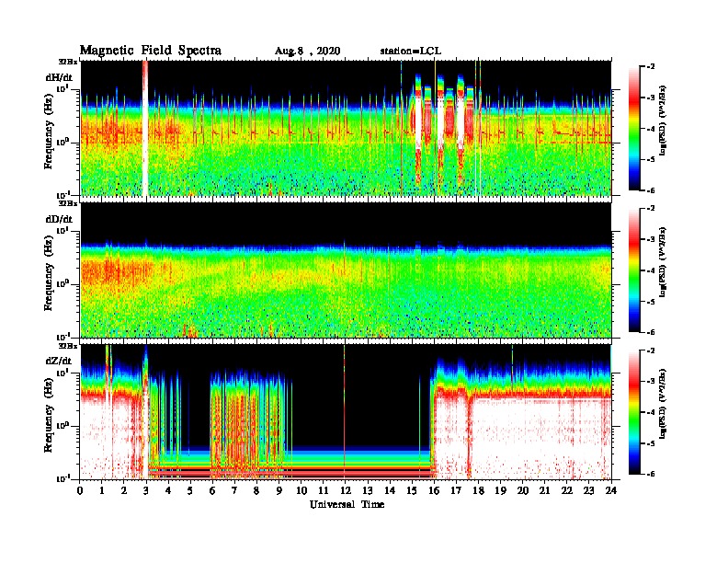The width and height of the screenshot is (728, 563).
Task: Click the "22" hour tick label
Action: [567, 490]
